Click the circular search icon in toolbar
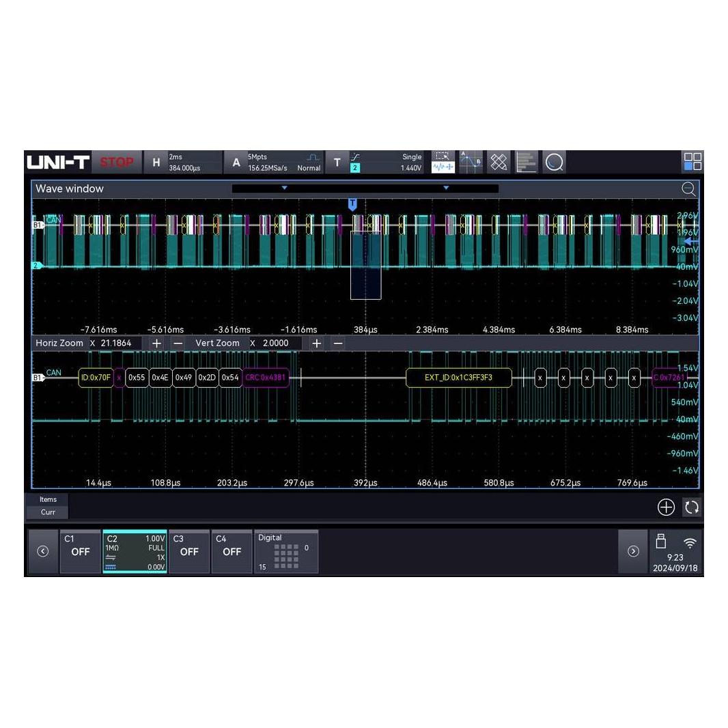The height and width of the screenshot is (728, 728). point(555,162)
